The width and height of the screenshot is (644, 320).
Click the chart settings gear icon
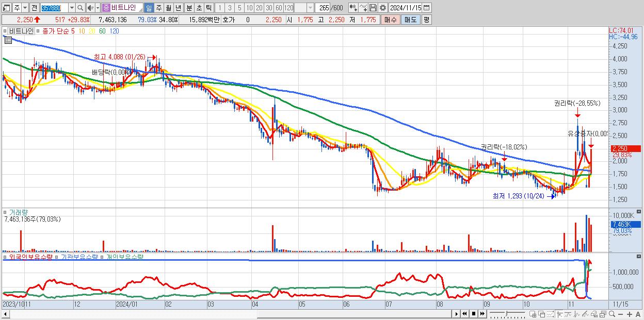(383, 8)
